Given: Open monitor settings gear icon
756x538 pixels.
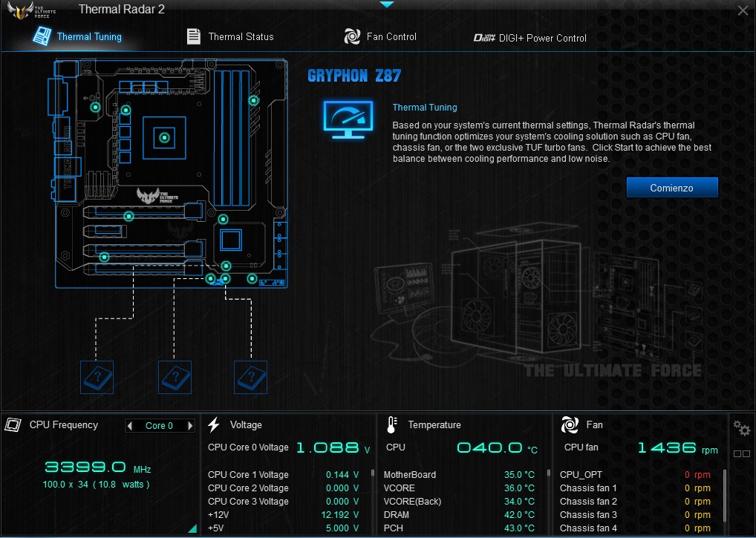Looking at the screenshot, I should coord(742,428).
